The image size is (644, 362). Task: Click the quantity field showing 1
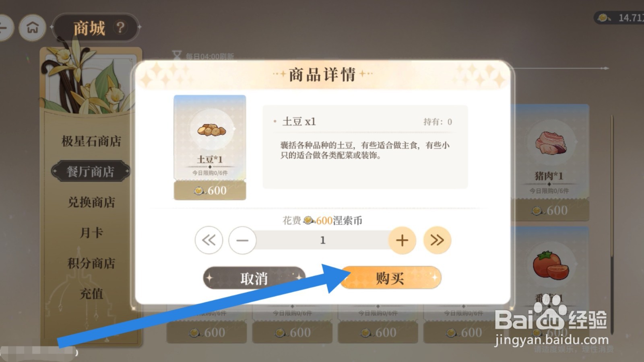(x=322, y=240)
